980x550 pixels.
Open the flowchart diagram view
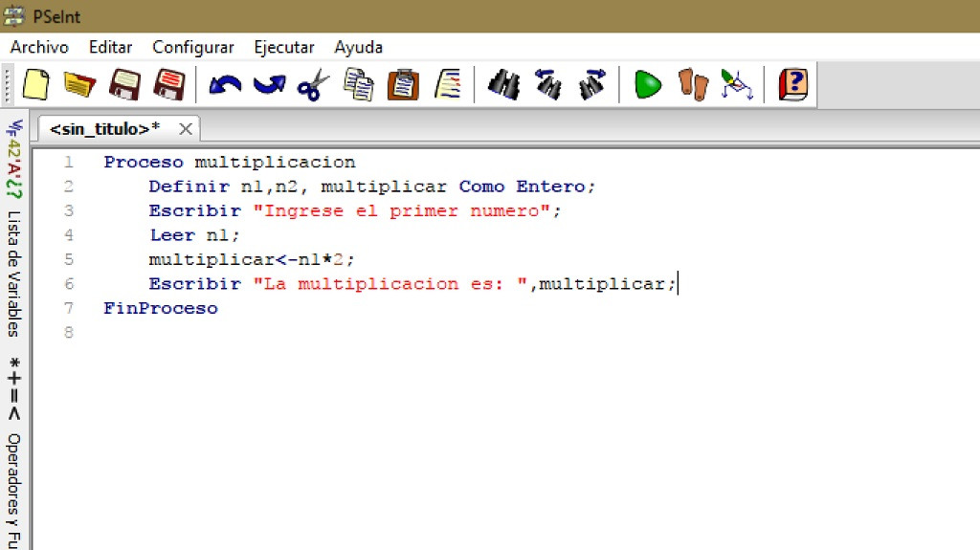(736, 84)
